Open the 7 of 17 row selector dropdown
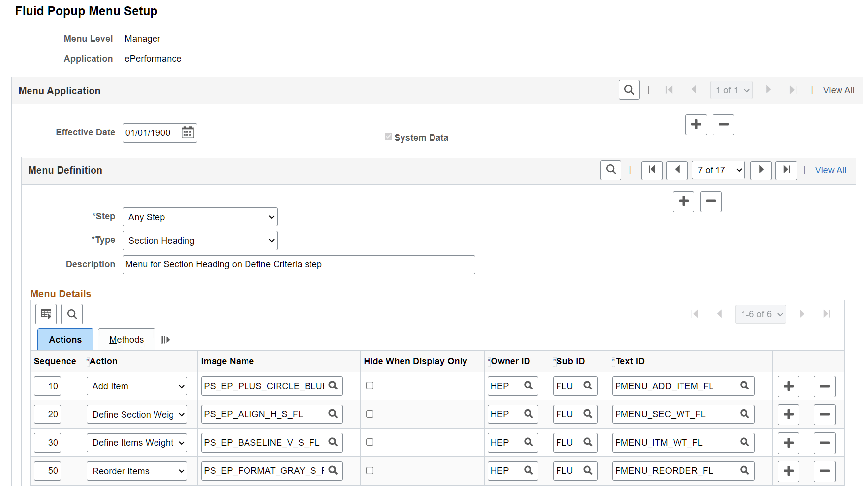 click(x=718, y=170)
